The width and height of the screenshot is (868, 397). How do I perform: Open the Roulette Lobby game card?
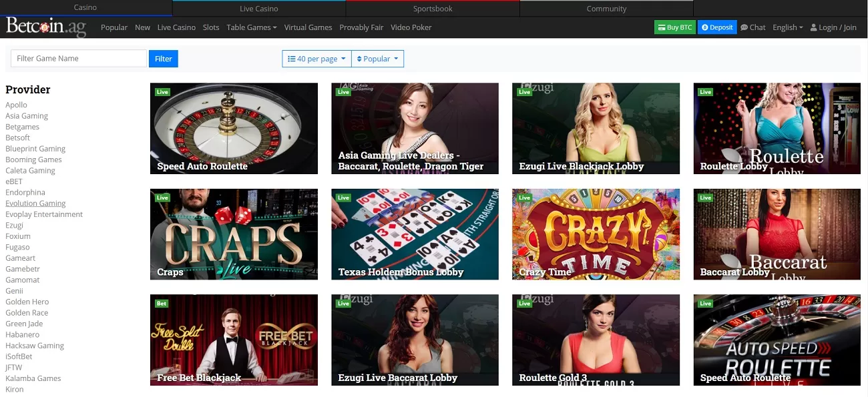[777, 128]
